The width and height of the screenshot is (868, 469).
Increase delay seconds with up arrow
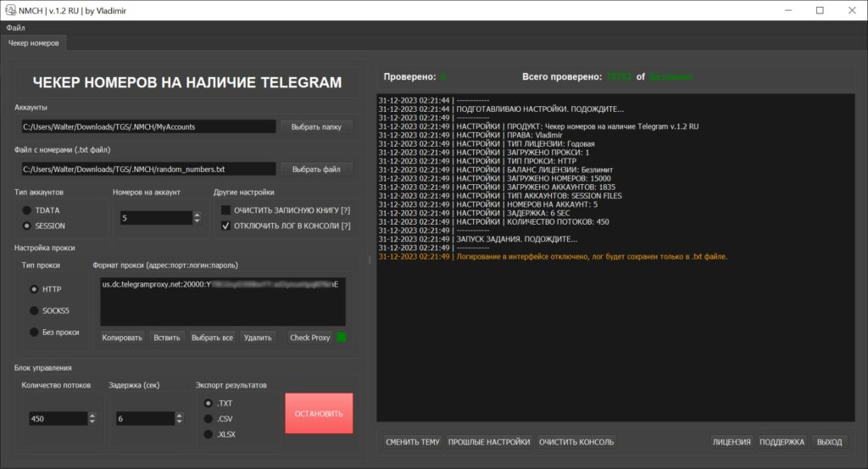(180, 416)
